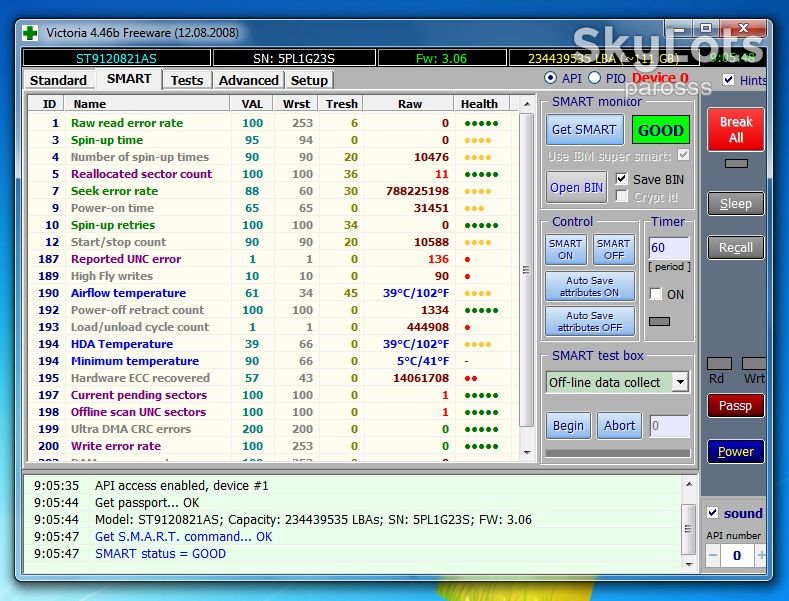Click Auto Save attributes ON button
The width and height of the screenshot is (789, 601).
coord(590,286)
